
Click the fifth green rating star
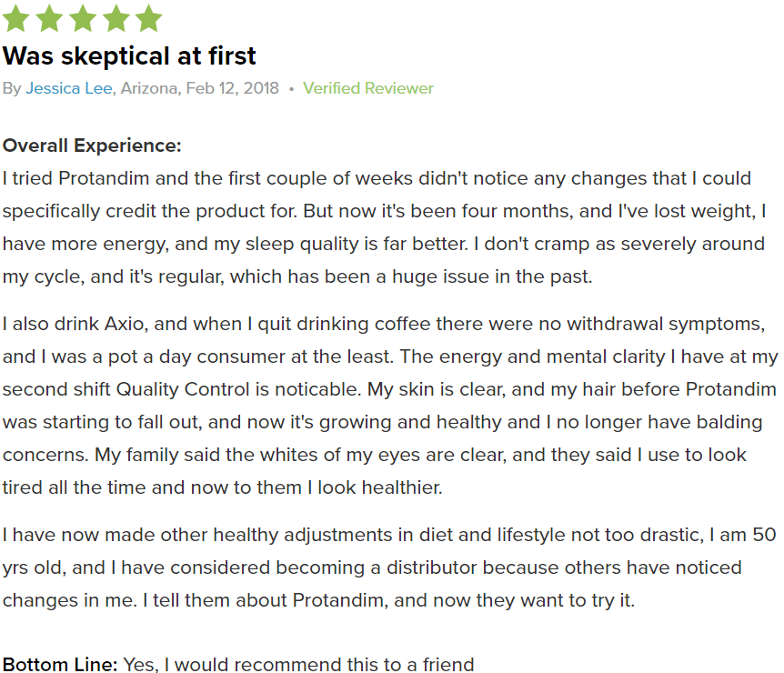(148, 18)
